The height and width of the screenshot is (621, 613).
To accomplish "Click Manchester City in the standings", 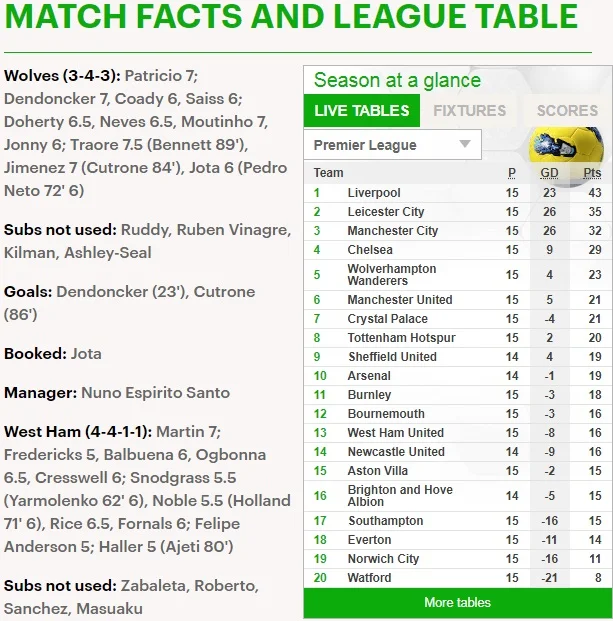I will [393, 231].
